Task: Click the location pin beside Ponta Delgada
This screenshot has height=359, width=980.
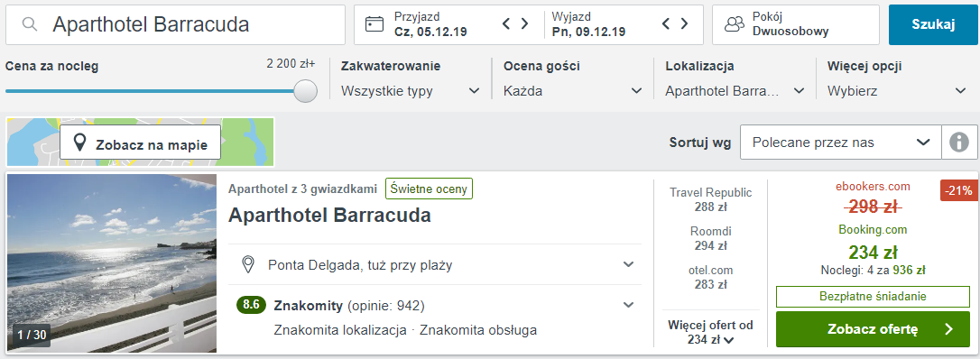Action: click(x=249, y=264)
